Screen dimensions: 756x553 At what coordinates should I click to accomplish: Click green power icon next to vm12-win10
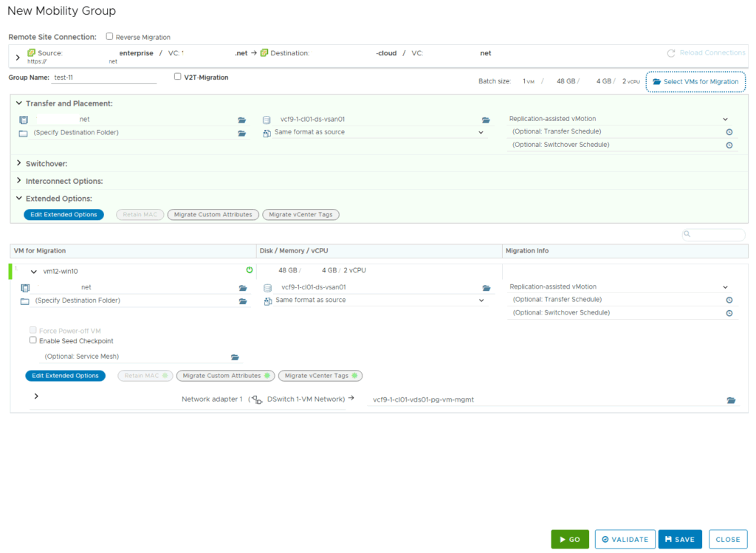[250, 270]
